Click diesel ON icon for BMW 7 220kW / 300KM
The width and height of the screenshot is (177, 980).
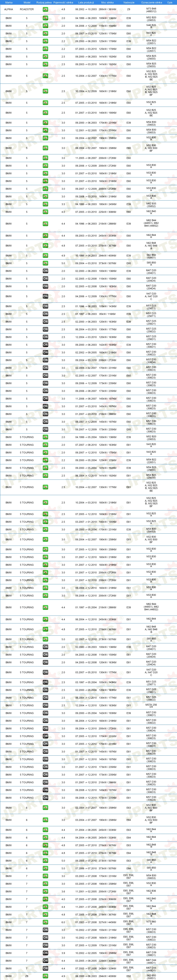45,961
